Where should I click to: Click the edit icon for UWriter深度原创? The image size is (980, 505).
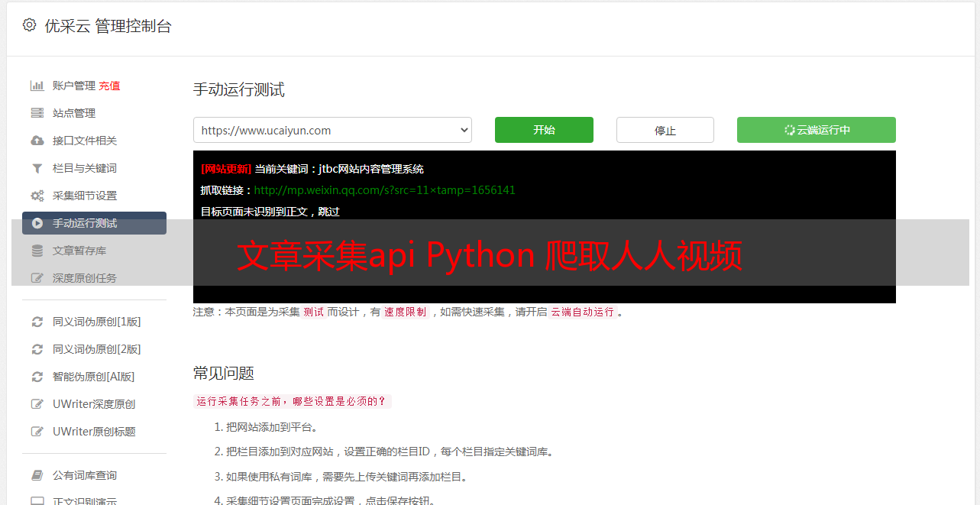[37, 404]
